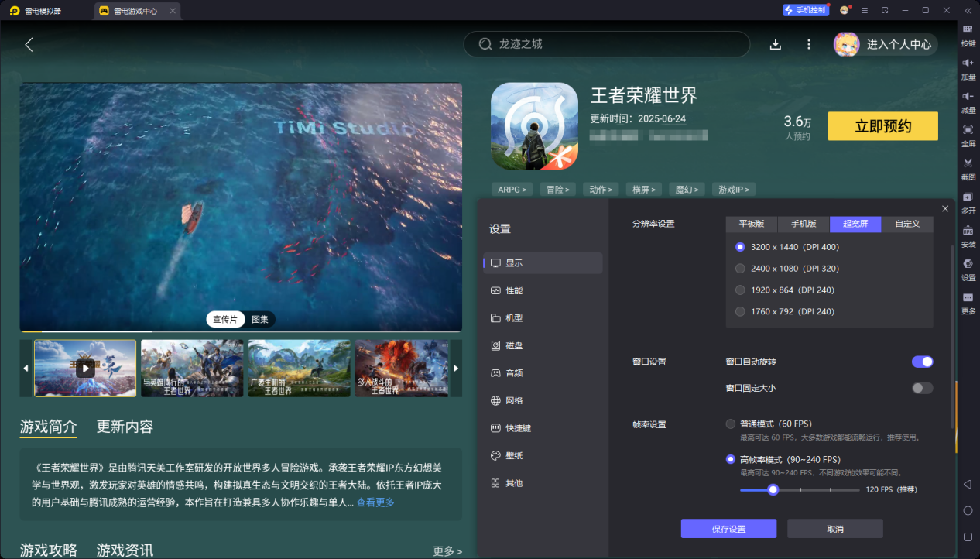Expand description with 查看更多

coord(375,502)
